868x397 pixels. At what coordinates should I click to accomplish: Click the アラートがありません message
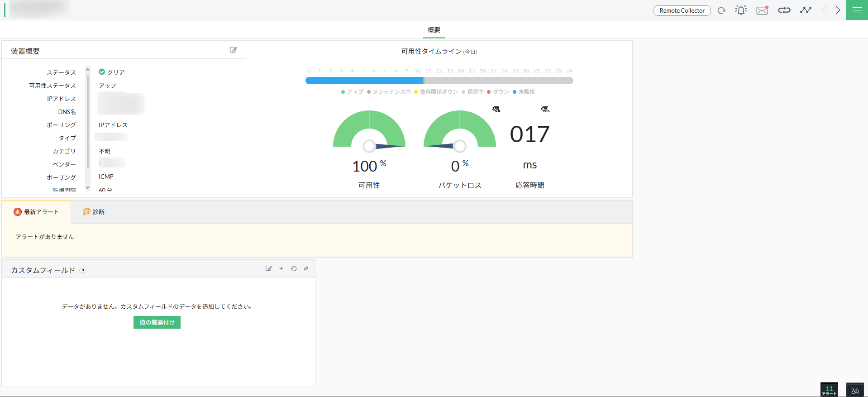pos(45,237)
